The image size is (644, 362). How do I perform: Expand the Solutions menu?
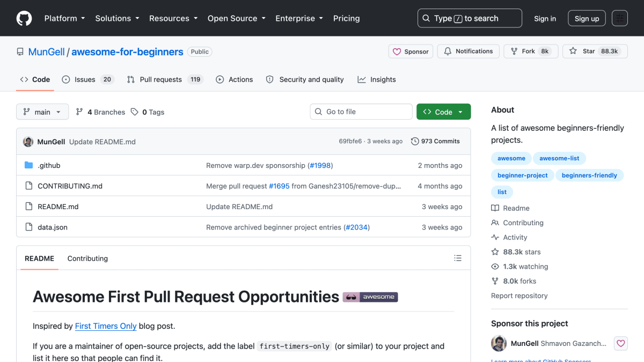[x=118, y=18]
